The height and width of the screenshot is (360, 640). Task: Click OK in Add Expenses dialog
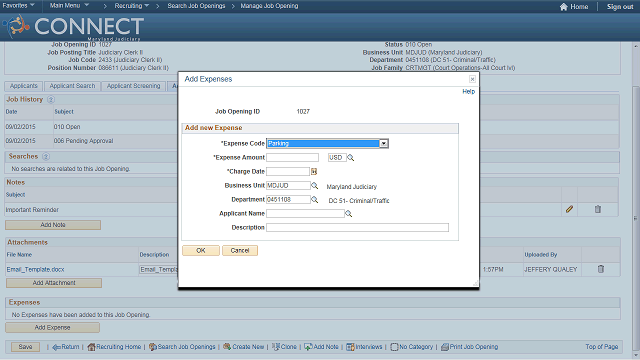pyautogui.click(x=201, y=251)
